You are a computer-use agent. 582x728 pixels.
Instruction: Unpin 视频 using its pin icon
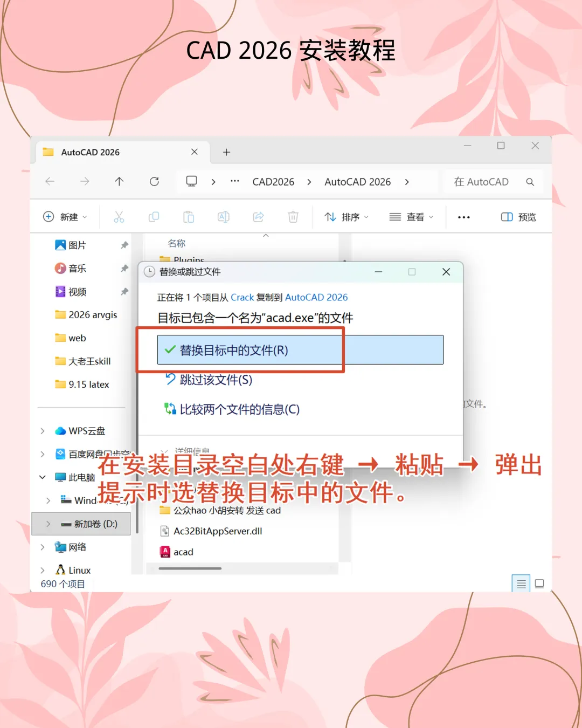point(124,292)
